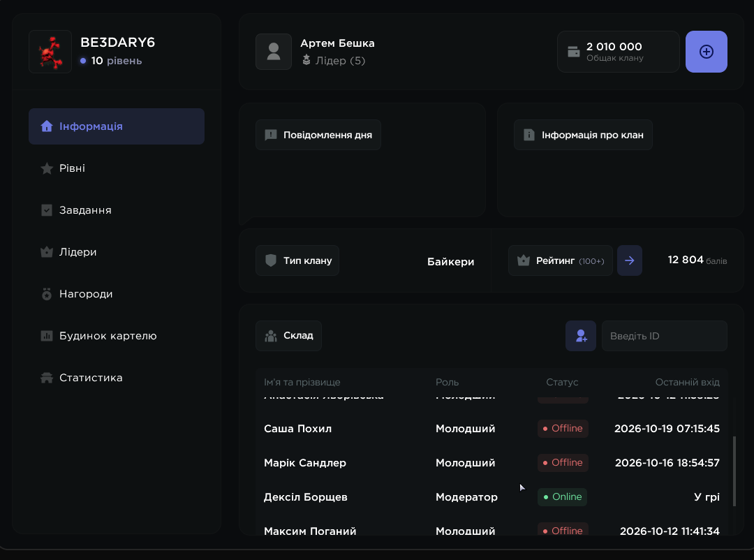The width and height of the screenshot is (754, 560).
Task: Click the rank badge icon beside Лідер
Action: pos(306,60)
